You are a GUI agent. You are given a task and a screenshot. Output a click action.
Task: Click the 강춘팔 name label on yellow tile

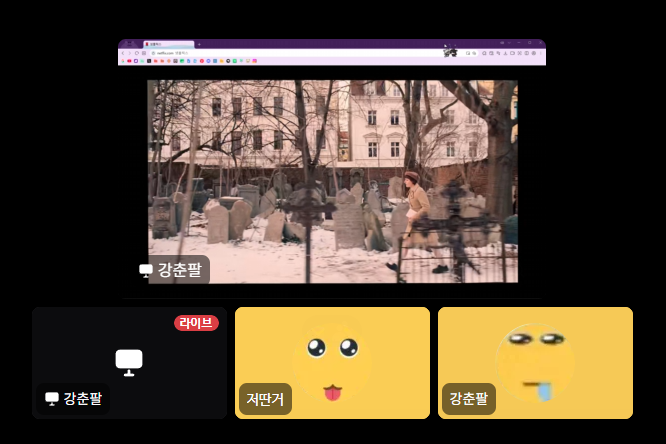tap(468, 399)
